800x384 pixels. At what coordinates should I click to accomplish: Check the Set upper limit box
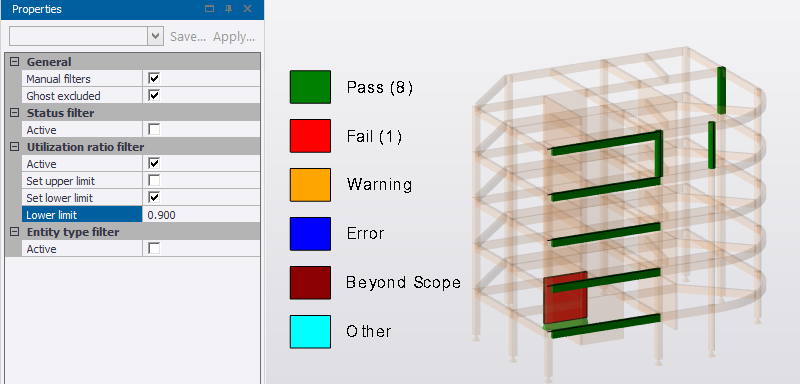click(154, 181)
